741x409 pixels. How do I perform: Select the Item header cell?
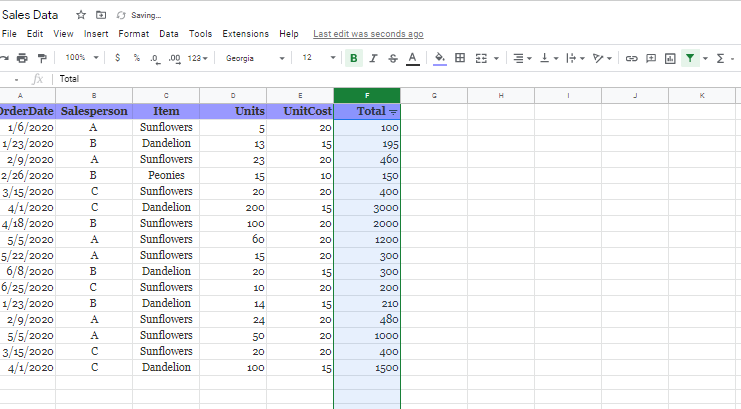pyautogui.click(x=166, y=111)
